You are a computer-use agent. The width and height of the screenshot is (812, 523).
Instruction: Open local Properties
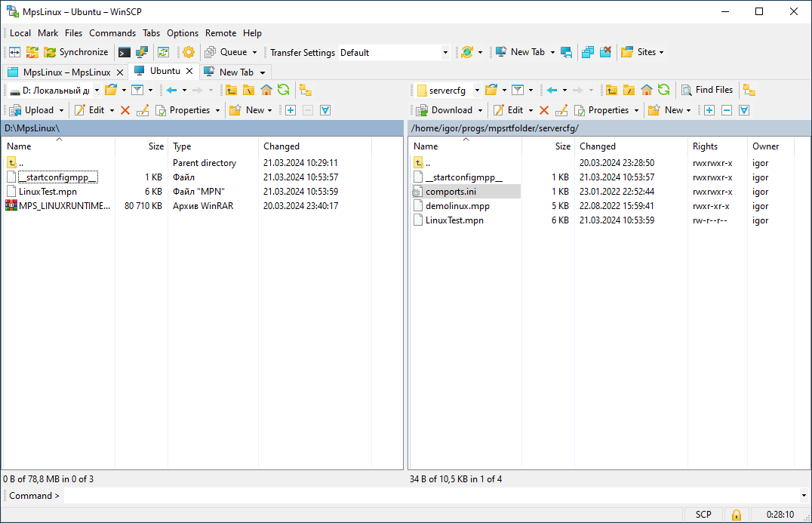183,110
